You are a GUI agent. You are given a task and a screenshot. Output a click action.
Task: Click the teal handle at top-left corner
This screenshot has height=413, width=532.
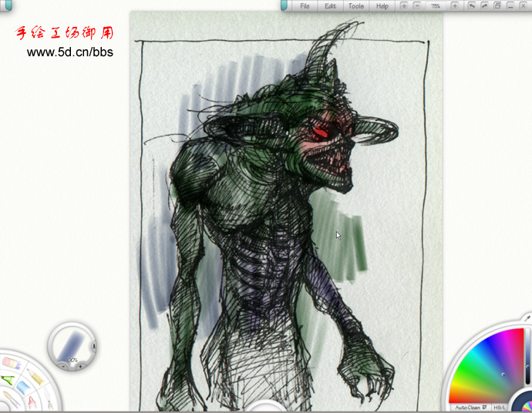click(x=7, y=5)
